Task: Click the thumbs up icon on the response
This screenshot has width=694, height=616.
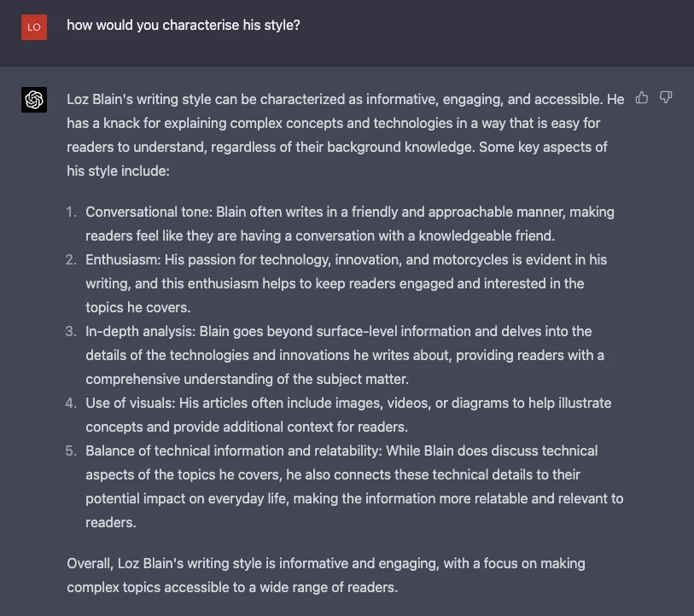Action: click(642, 98)
